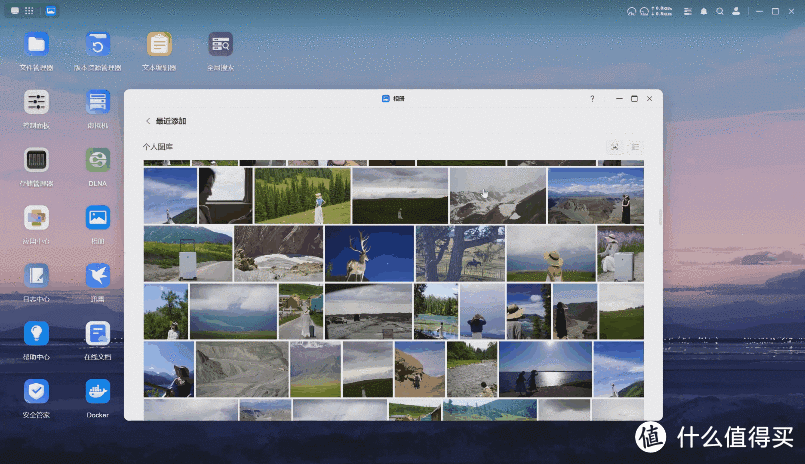The height and width of the screenshot is (464, 805).
Task: Click the notification bell in top bar
Action: pos(704,11)
